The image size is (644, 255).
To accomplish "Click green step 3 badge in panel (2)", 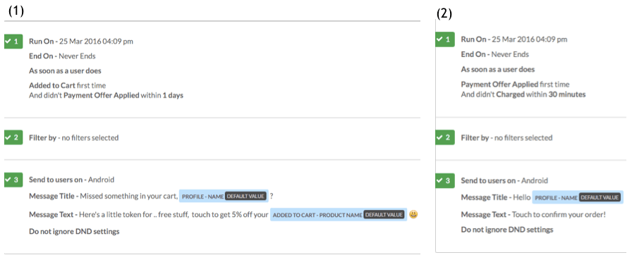I will tap(445, 180).
